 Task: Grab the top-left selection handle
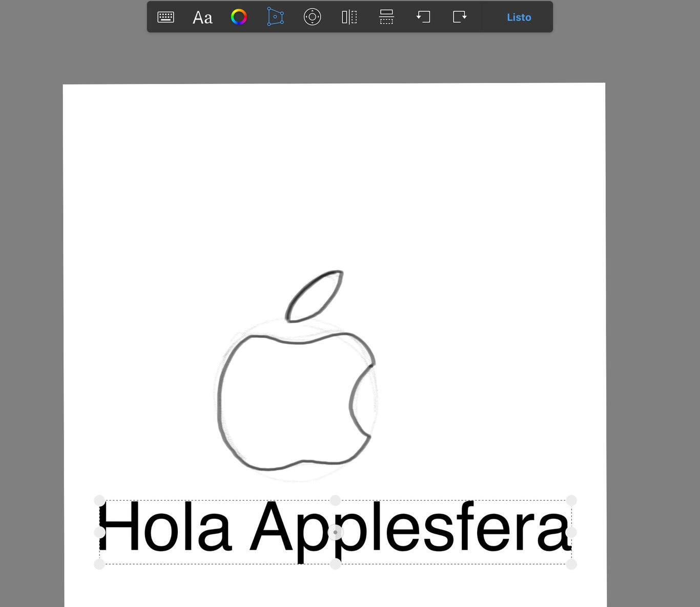(x=99, y=500)
